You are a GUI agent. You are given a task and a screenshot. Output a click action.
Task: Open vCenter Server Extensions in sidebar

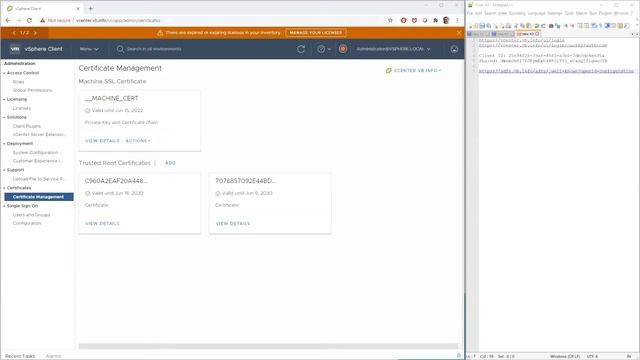pyautogui.click(x=39, y=134)
